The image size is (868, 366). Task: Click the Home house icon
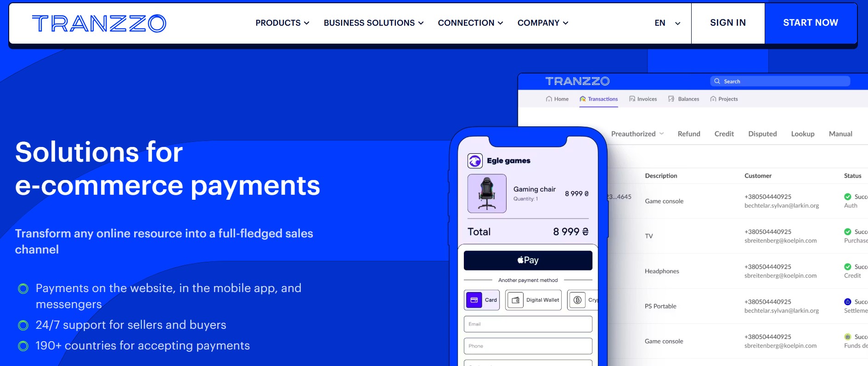click(x=549, y=99)
